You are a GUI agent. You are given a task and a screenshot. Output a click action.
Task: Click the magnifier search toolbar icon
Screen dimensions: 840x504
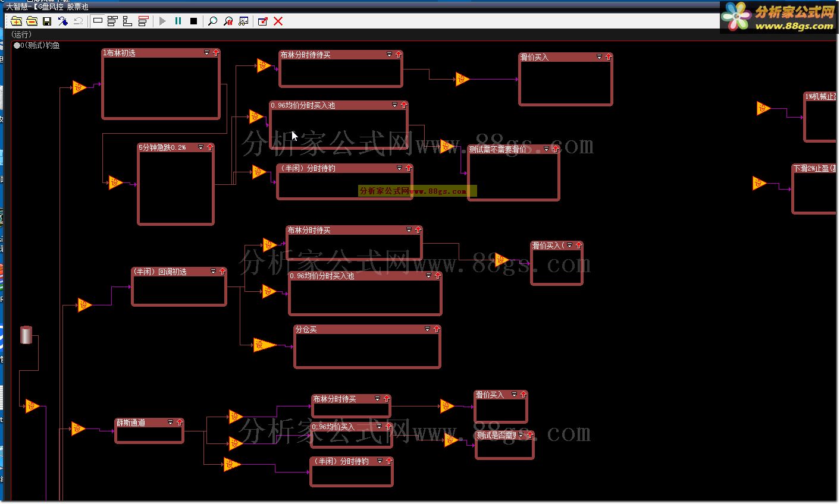click(213, 21)
